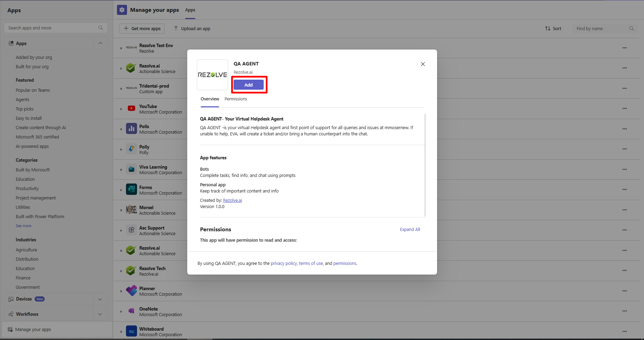
Task: Select Added by your org
Action: [34, 57]
